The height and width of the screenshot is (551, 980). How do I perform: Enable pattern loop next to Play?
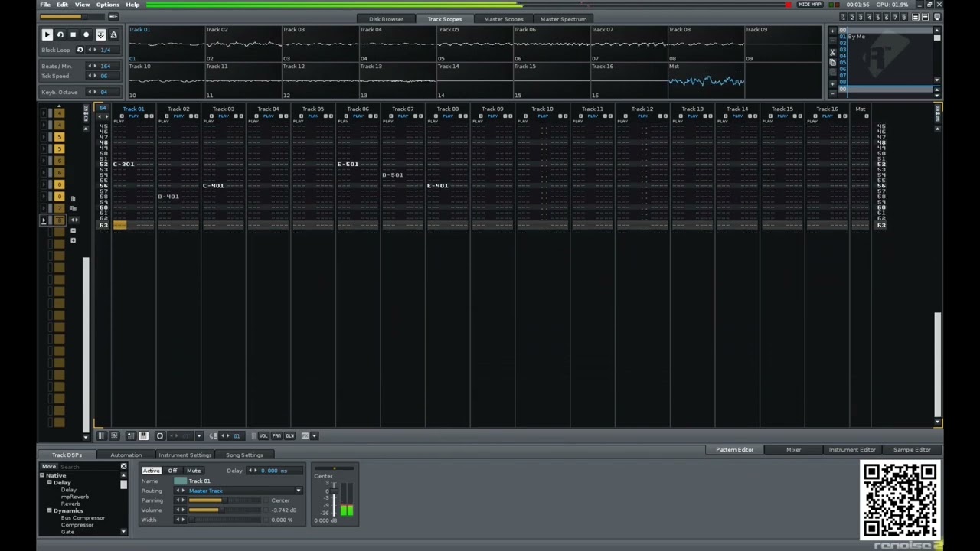click(60, 34)
